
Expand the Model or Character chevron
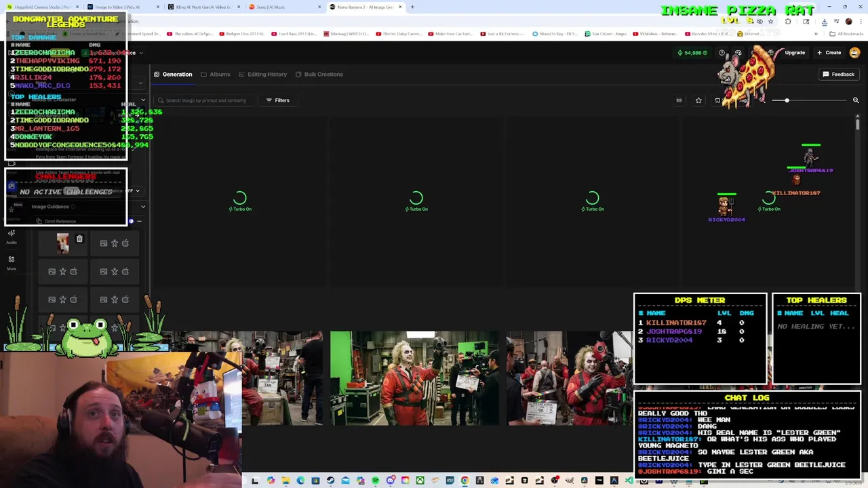tap(143, 100)
